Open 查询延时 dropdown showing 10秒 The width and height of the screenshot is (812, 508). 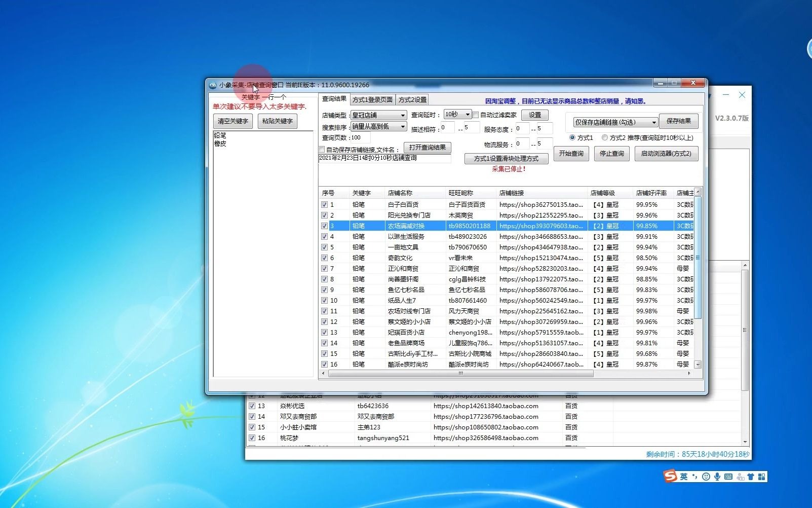click(x=457, y=115)
